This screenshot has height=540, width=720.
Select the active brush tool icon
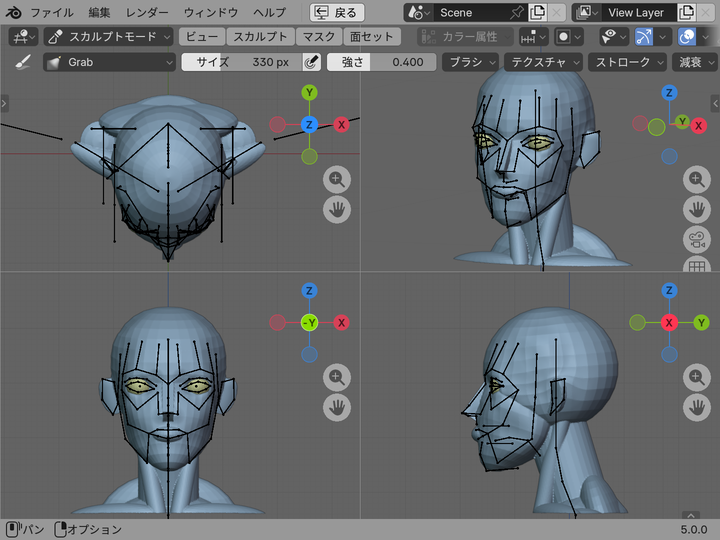(22, 62)
